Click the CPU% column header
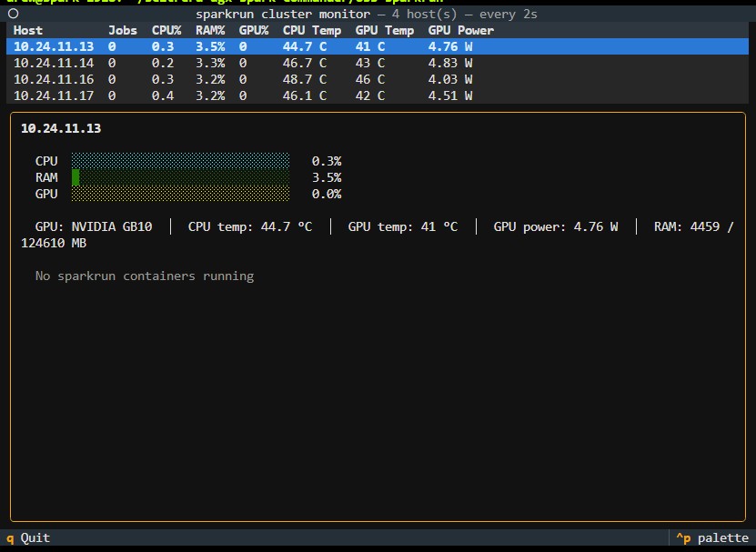This screenshot has height=552, width=756. pos(166,30)
